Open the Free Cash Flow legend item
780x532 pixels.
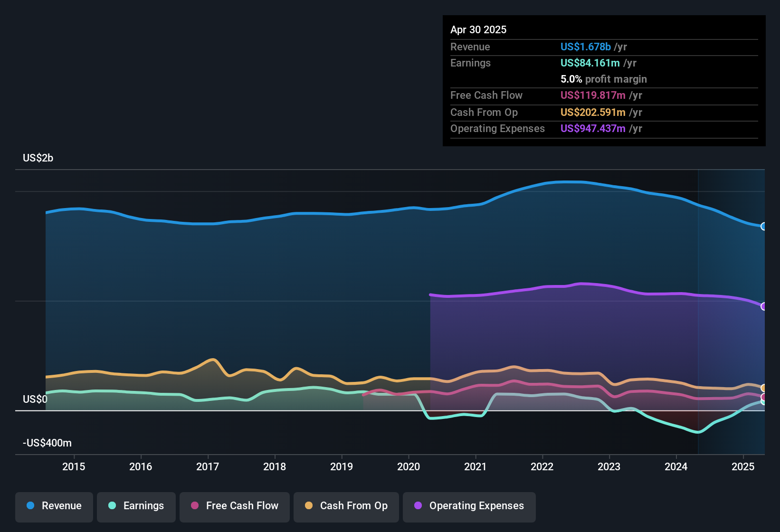tap(234, 506)
